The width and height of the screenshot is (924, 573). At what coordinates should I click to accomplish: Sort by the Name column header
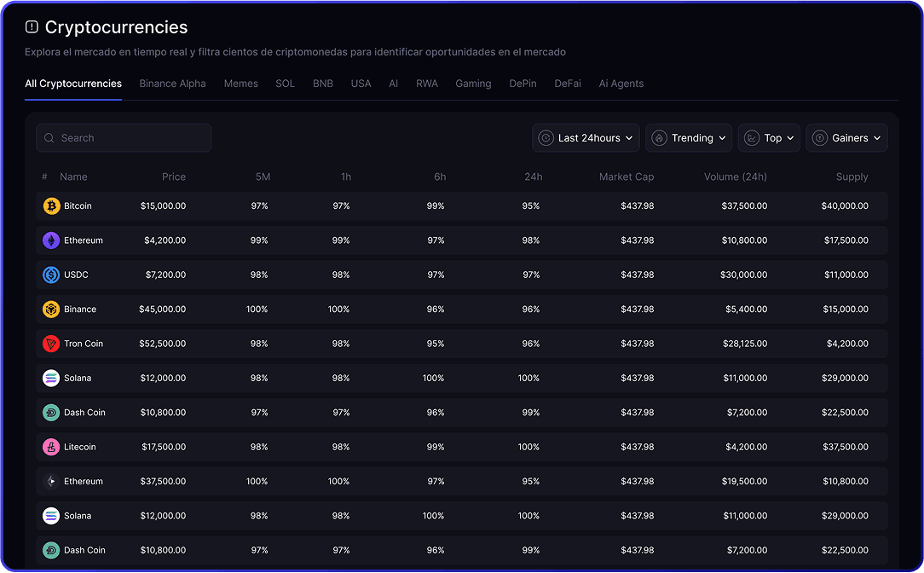73,177
